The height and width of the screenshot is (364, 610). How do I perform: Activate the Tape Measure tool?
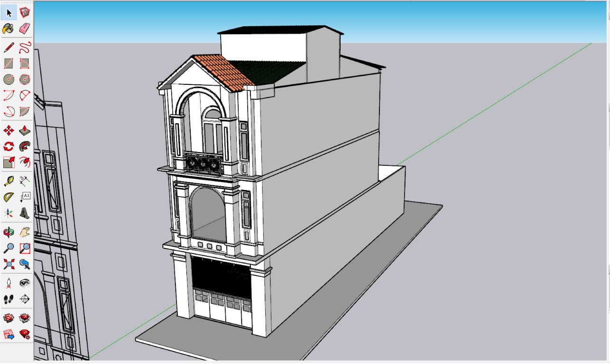[9, 181]
